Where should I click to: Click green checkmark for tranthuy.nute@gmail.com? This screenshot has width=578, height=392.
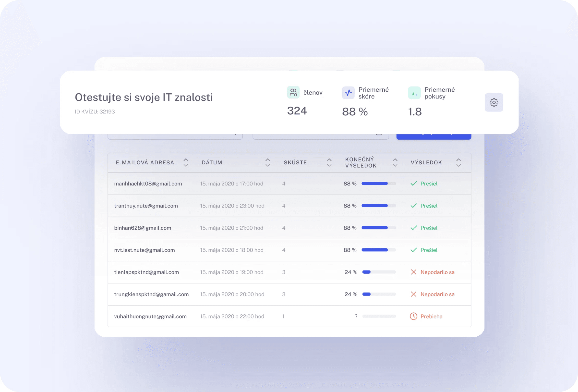(414, 206)
